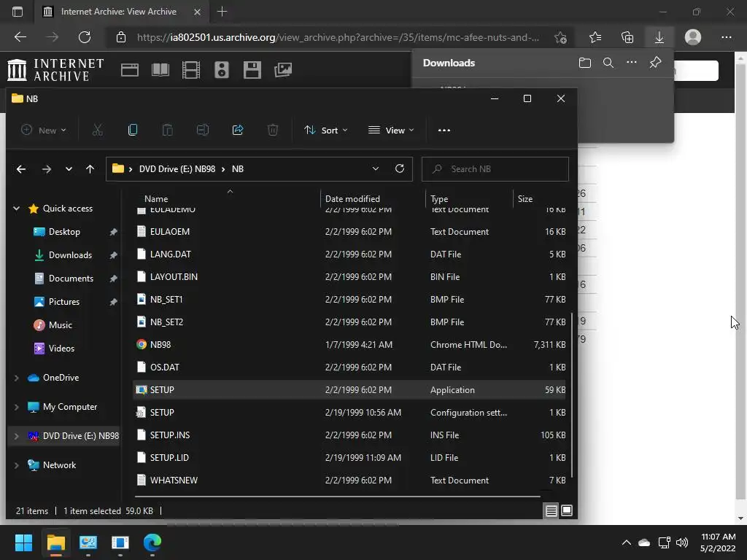Screen dimensions: 747x560
Task: Click the Search NB field
Action: click(x=495, y=169)
